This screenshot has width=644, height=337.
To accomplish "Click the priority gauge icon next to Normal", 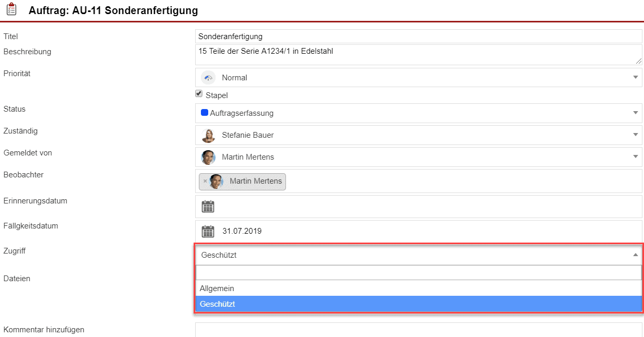I will [208, 78].
